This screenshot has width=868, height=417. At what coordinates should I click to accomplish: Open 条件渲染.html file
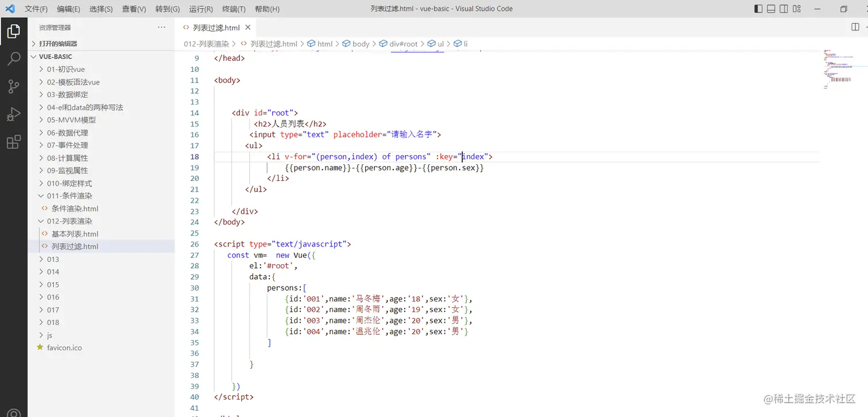pyautogui.click(x=101, y=208)
